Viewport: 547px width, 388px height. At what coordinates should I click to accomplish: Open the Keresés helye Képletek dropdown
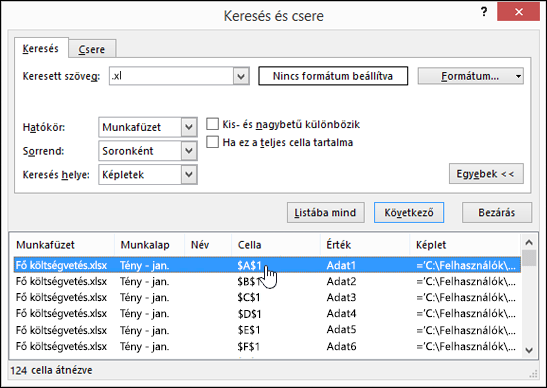pos(189,174)
